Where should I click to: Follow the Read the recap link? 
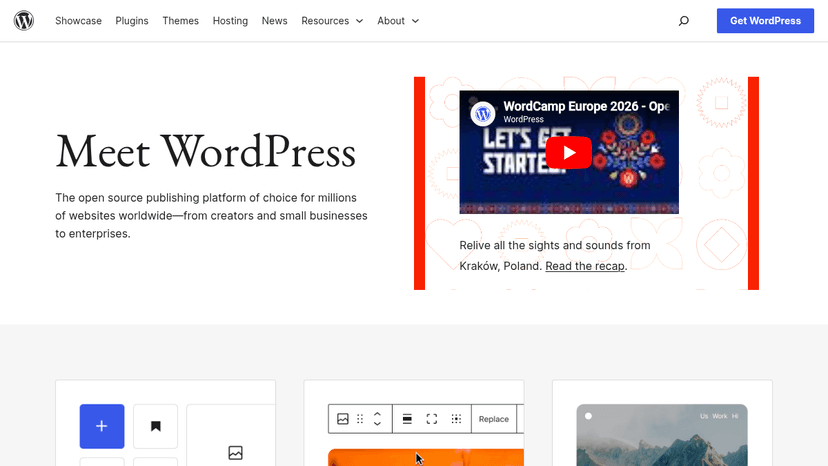click(x=585, y=266)
